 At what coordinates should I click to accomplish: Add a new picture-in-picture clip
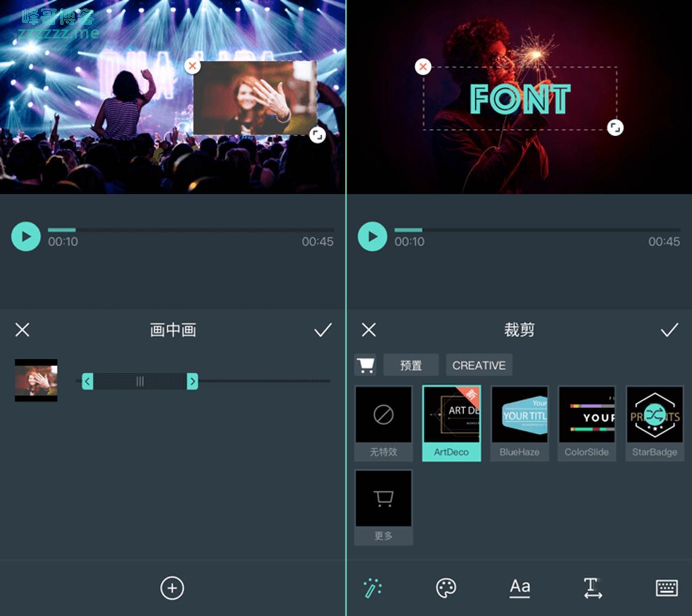(x=172, y=588)
